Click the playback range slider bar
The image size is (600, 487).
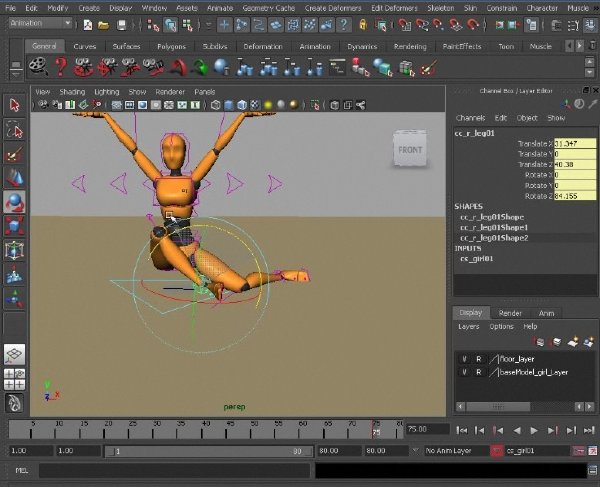tap(209, 451)
